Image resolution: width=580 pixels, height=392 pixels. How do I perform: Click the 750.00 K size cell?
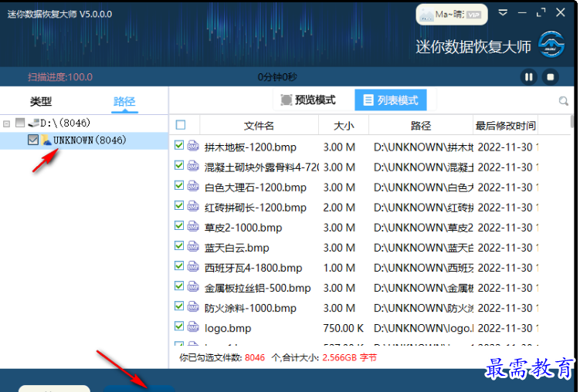tap(343, 328)
